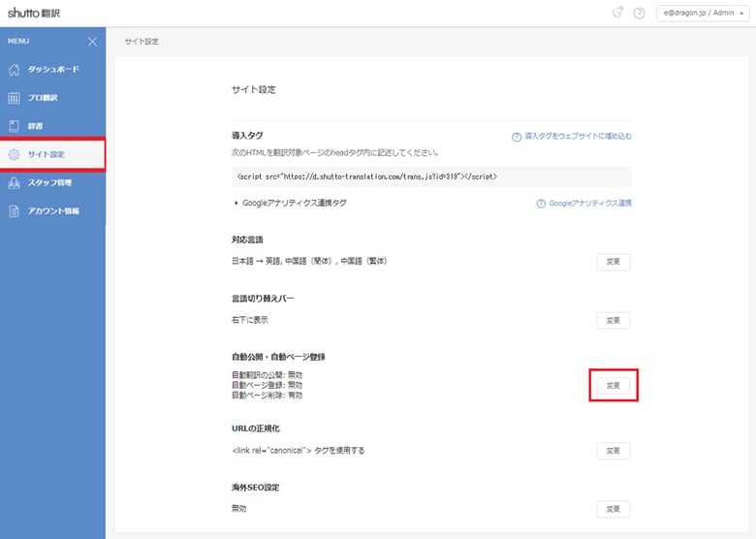Click 自動翻訳の公開: 無効 status line
The image size is (756, 539).
[268, 375]
